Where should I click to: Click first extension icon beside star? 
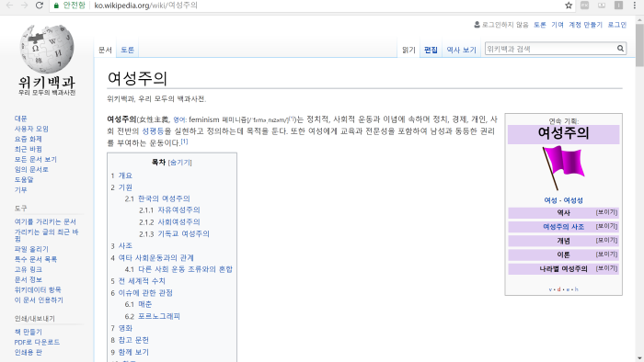[584, 6]
